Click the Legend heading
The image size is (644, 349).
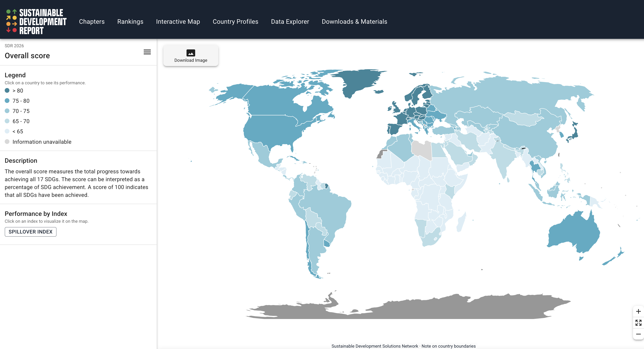(15, 75)
